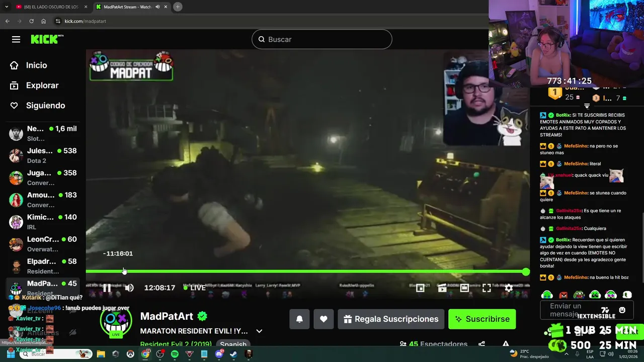Expand the stream title chevron
644x362 pixels.
259,331
